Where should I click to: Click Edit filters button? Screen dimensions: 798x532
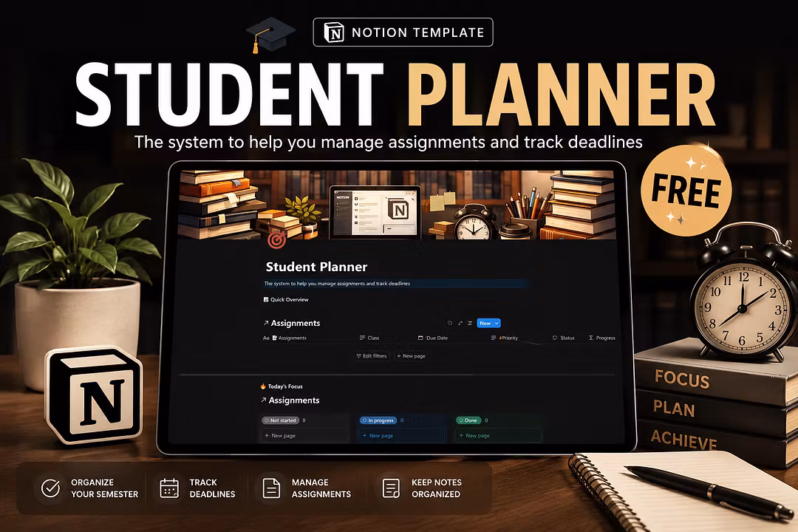[372, 356]
